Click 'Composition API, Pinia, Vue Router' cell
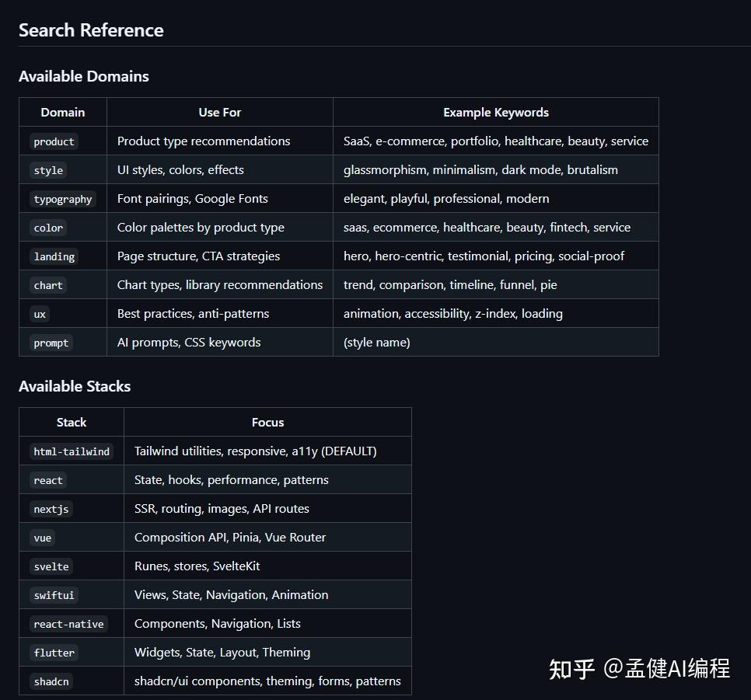 [267, 537]
